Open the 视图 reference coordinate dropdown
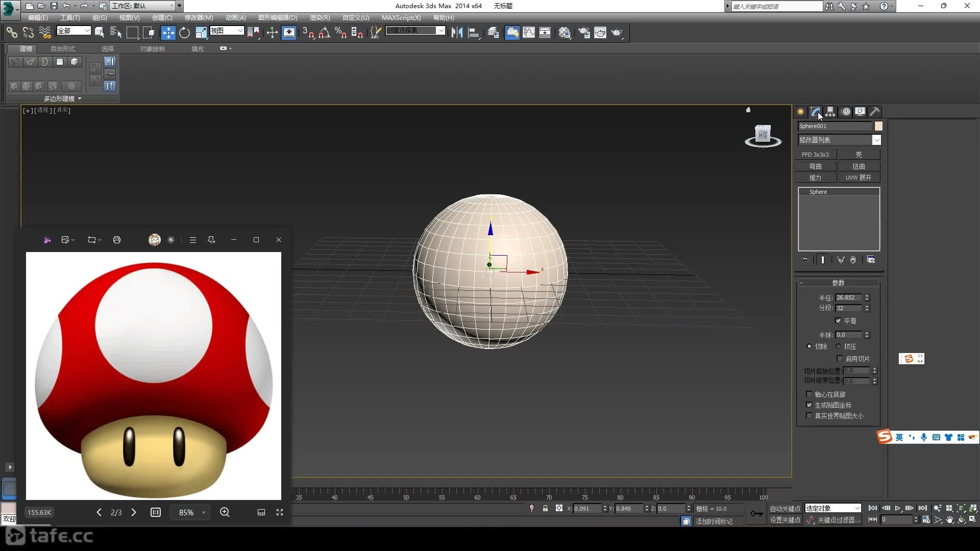 point(227,31)
